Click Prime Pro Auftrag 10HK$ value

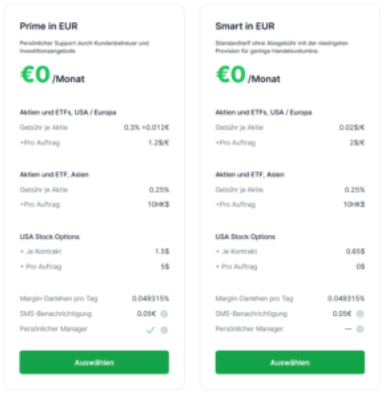click(x=159, y=204)
